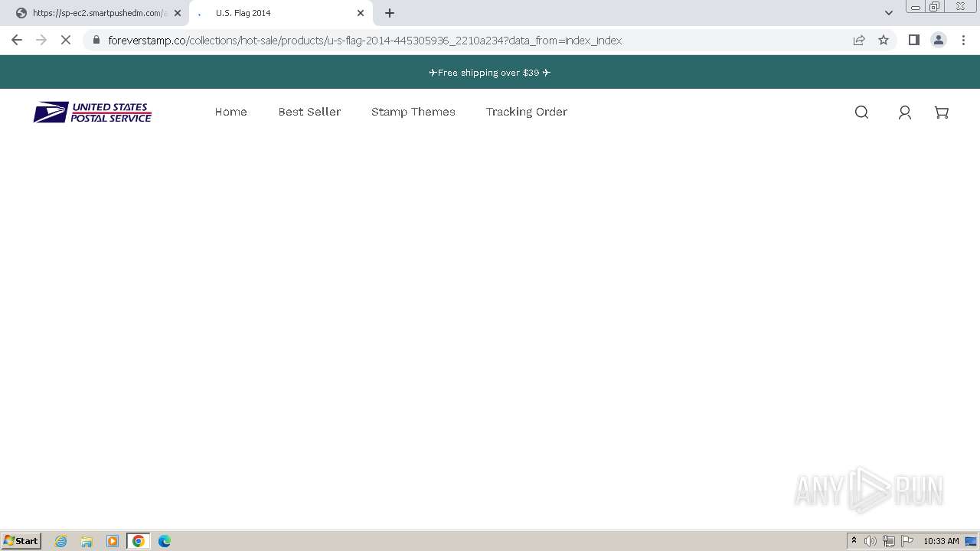
Task: Open the Chrome three-dot menu
Action: point(964,40)
